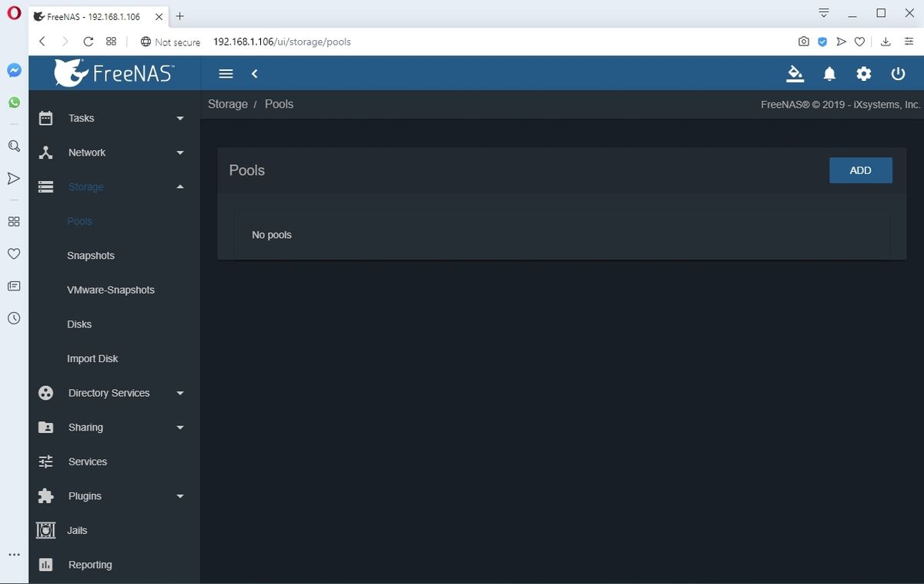This screenshot has height=584, width=924.
Task: Open browser history clock icon in sidebar
Action: [x=14, y=317]
